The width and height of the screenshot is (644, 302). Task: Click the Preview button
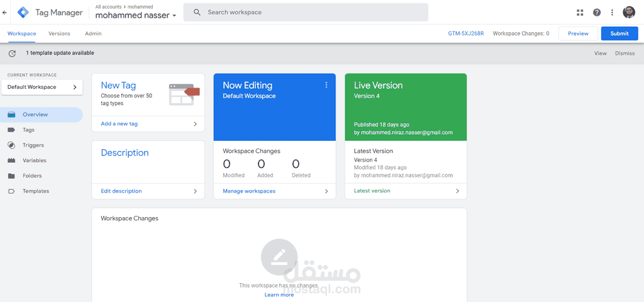pos(579,34)
